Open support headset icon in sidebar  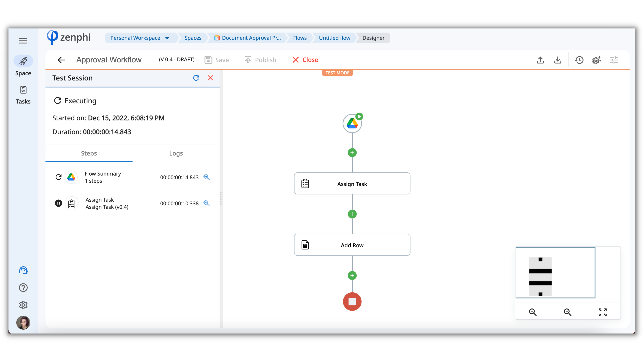pyautogui.click(x=23, y=270)
